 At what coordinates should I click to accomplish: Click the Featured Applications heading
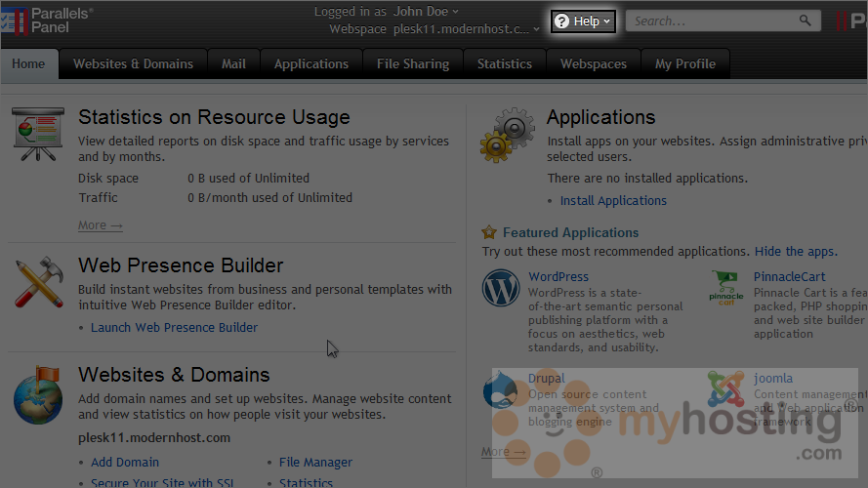click(571, 233)
